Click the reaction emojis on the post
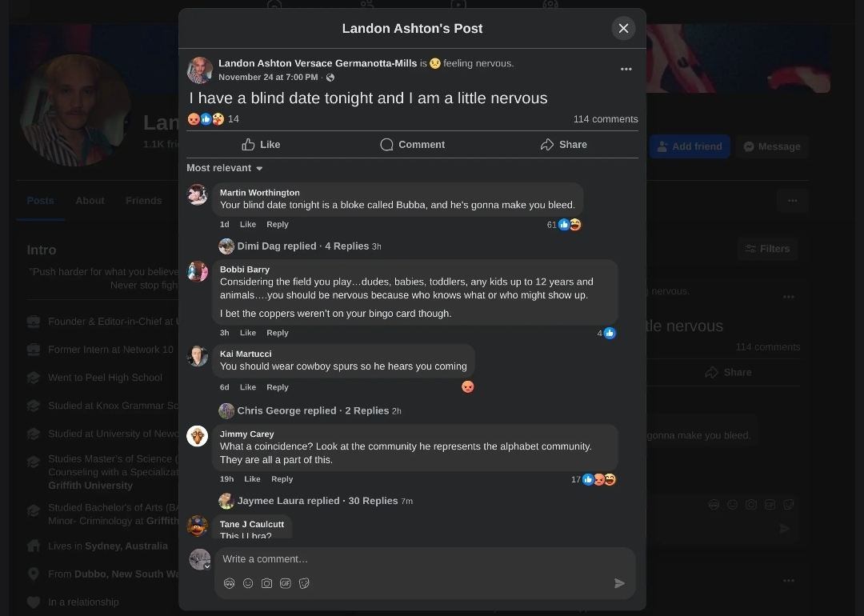864x616 pixels. tap(206, 119)
